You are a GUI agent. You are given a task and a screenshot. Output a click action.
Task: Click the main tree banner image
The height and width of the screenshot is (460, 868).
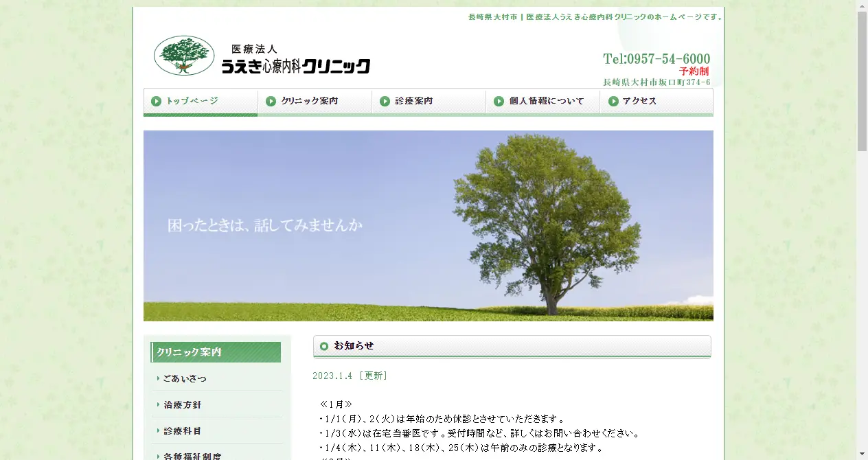pos(428,225)
